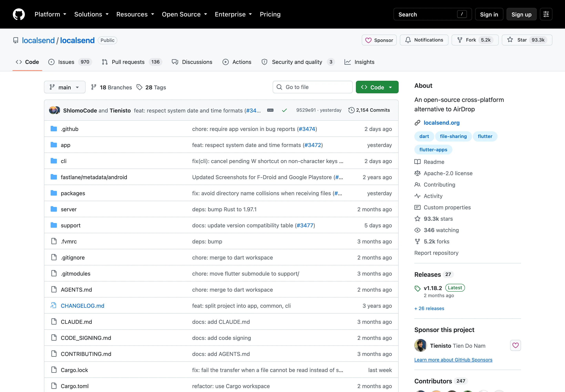Star the localsend repository
This screenshot has width=565, height=392.
coord(527,40)
